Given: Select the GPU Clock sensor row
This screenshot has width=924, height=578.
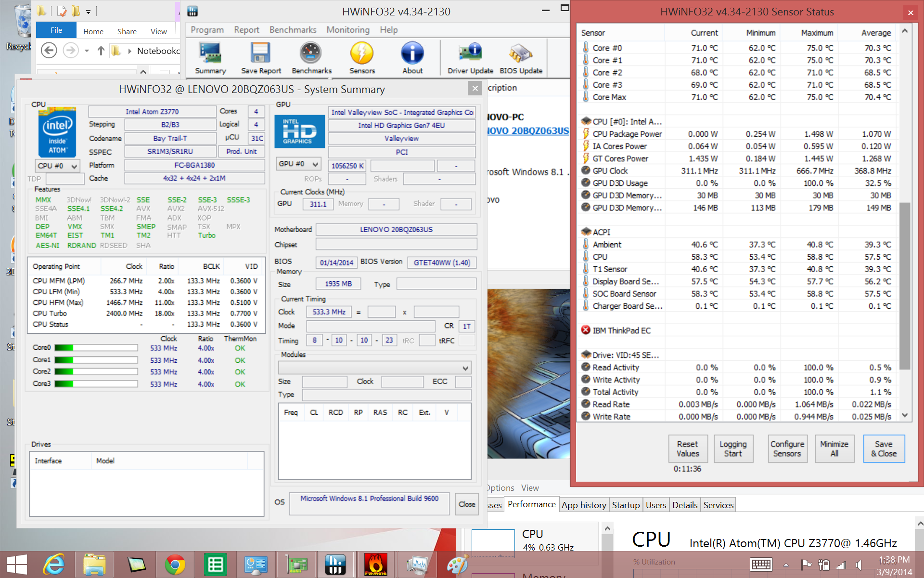Looking at the screenshot, I should 737,171.
